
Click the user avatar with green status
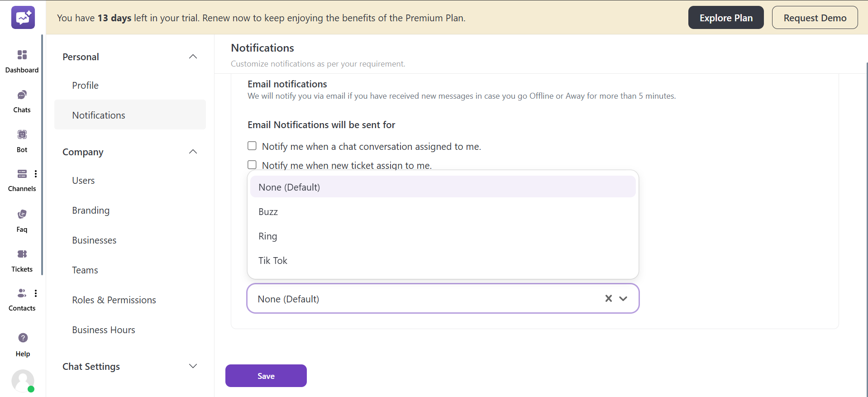23,381
